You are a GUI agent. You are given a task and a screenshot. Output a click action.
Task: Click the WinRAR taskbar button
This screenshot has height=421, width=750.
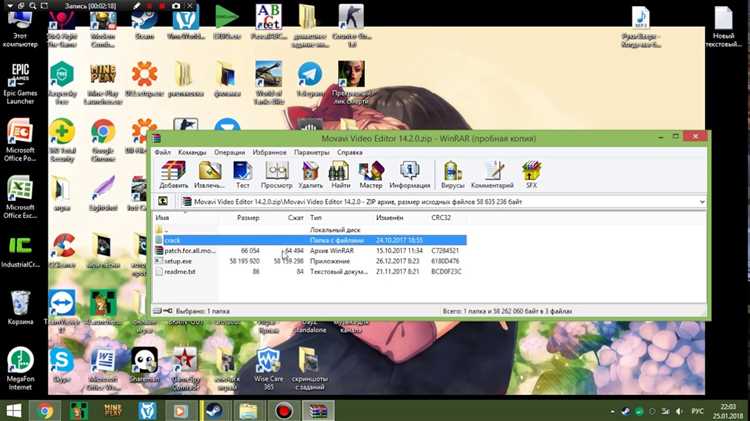318,411
